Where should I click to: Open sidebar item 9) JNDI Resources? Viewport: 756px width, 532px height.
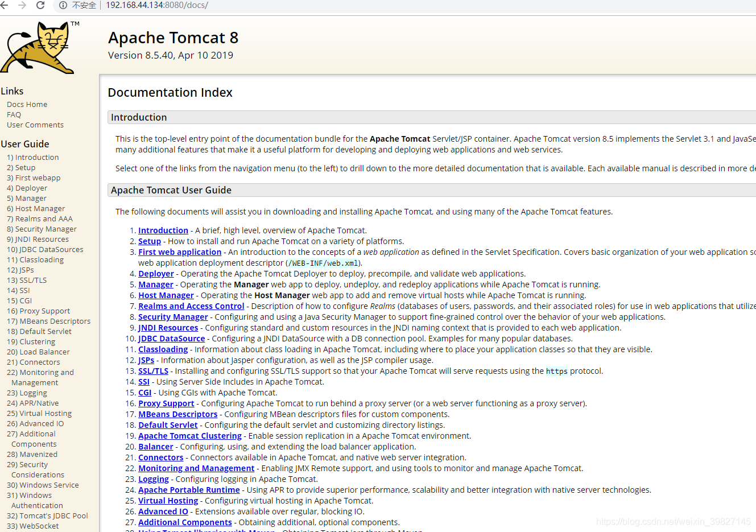(38, 240)
